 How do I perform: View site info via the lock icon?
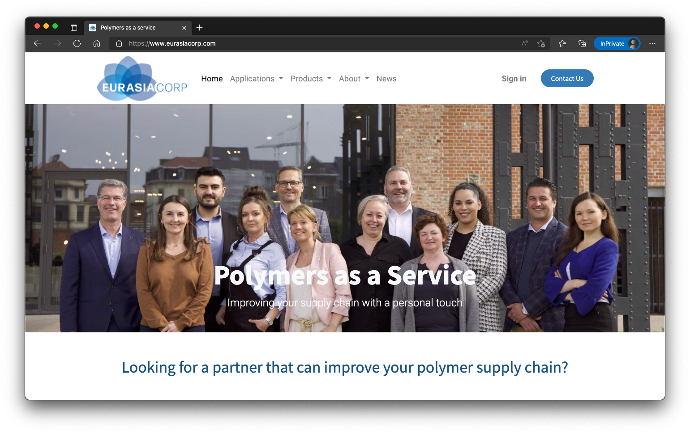point(119,44)
